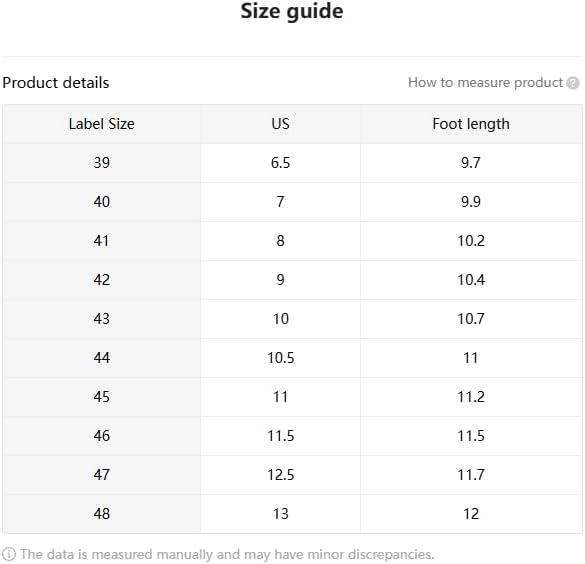
Task: Click the US size 6.5 cell
Action: [x=281, y=163]
